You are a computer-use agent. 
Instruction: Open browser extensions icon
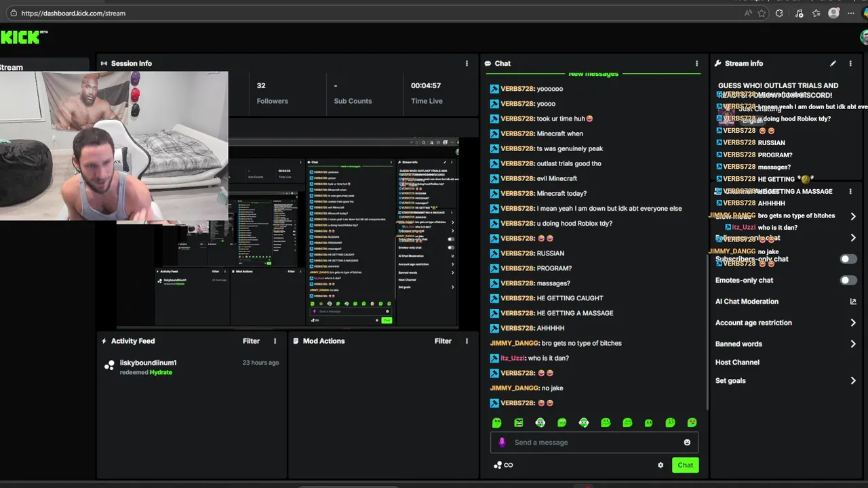[x=779, y=13]
